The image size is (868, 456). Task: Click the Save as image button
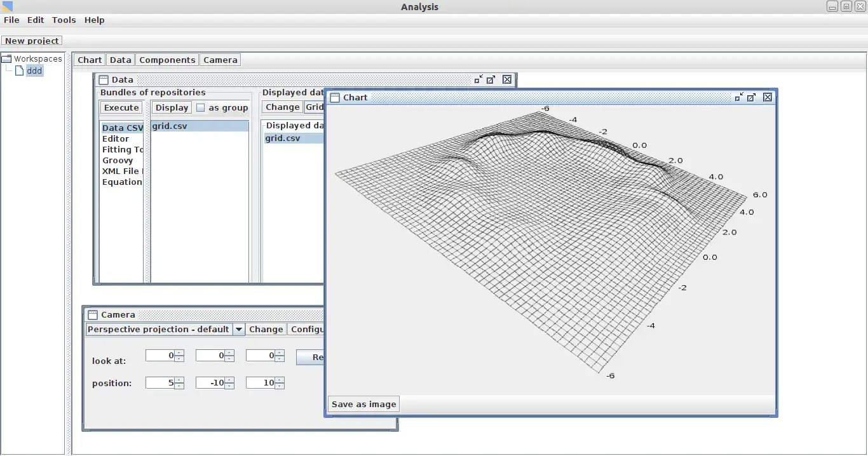363,405
